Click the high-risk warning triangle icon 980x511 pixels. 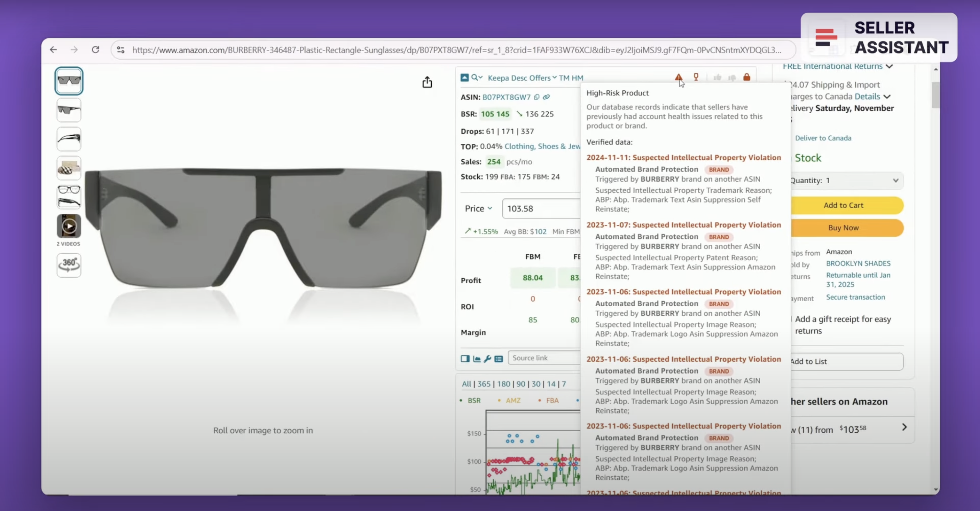pos(678,78)
